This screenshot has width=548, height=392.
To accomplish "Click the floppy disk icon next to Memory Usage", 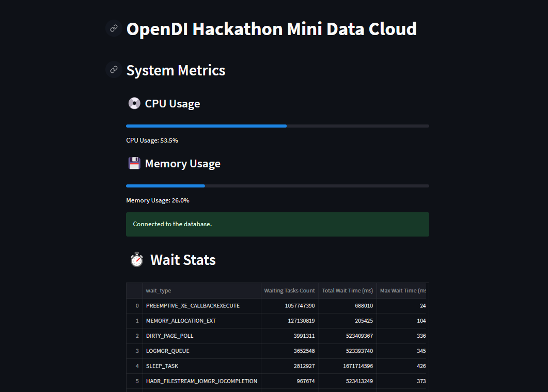I will [x=134, y=163].
